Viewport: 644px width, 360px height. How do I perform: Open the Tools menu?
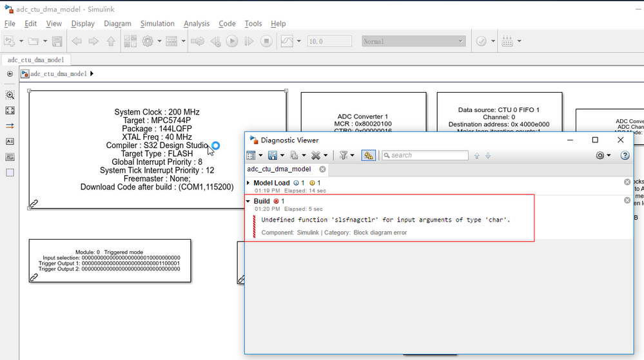tap(253, 23)
